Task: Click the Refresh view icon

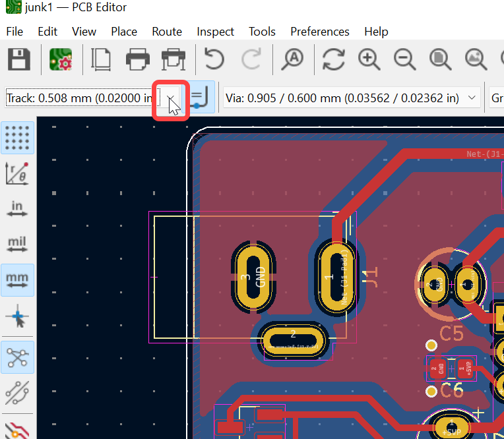Action: pos(334,60)
